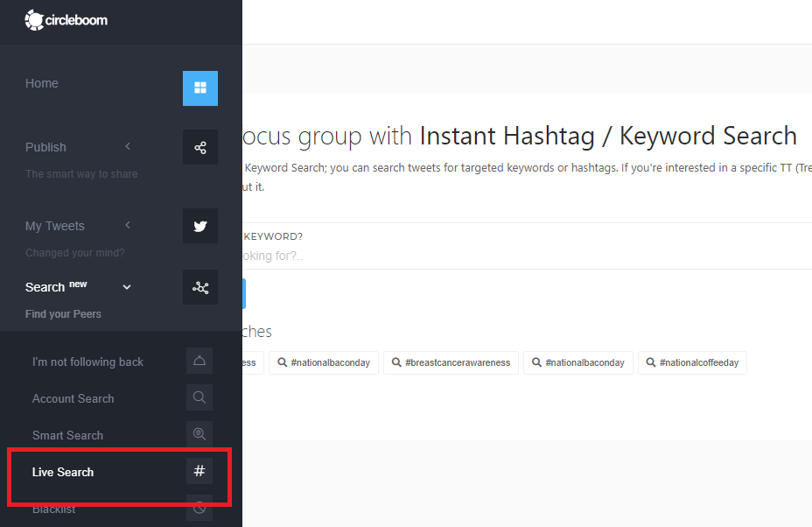Click the Blacklist blocked icon
Screen dimensions: 812x527
[199, 508]
